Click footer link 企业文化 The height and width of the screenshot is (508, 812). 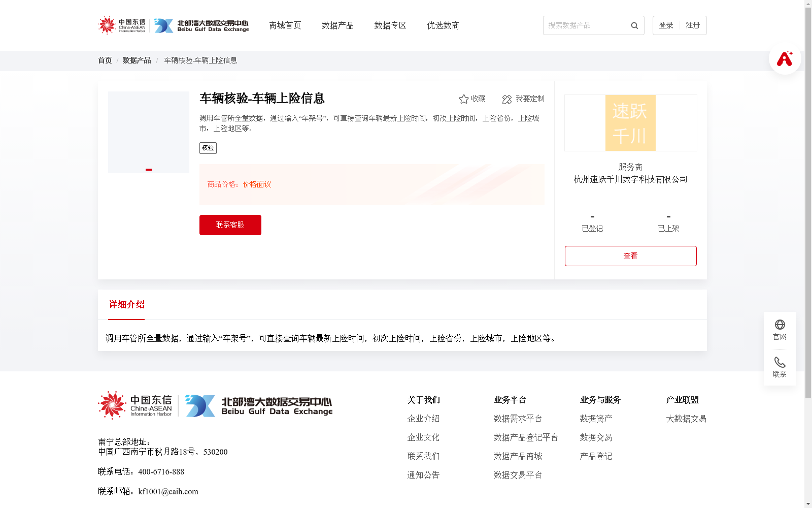pos(423,437)
